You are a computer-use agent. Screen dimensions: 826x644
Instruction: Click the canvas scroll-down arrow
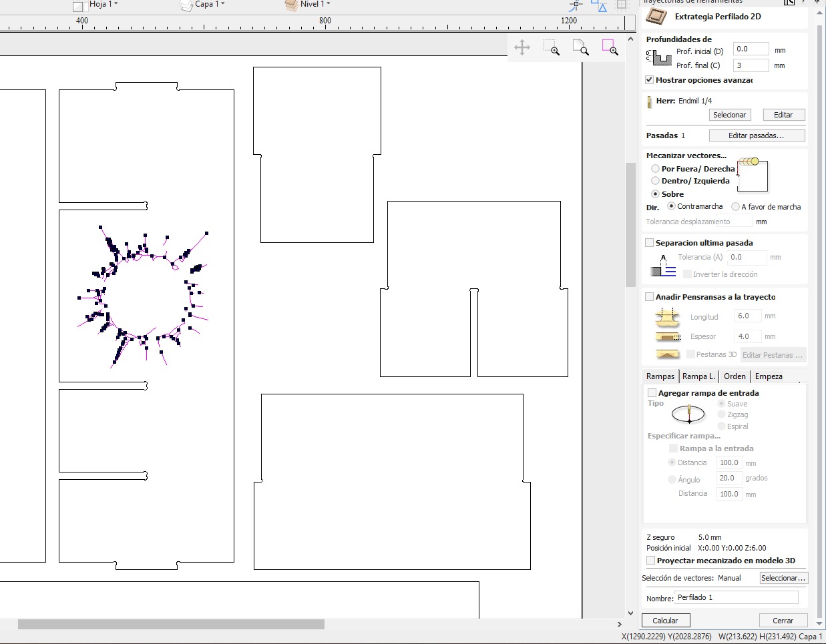(630, 613)
